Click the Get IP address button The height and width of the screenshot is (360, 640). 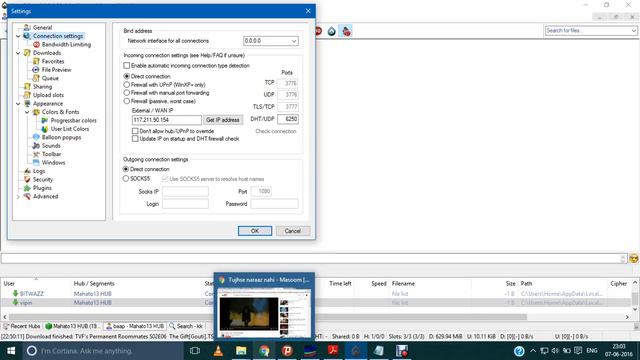point(223,120)
